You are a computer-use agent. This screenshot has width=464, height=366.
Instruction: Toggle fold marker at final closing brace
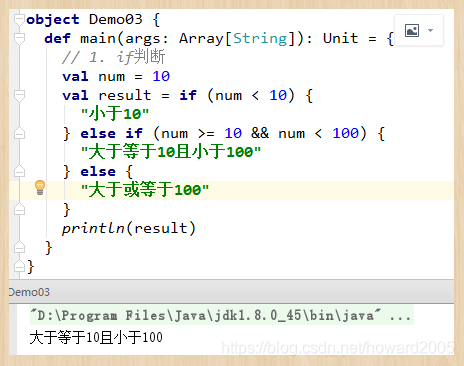tap(19, 266)
